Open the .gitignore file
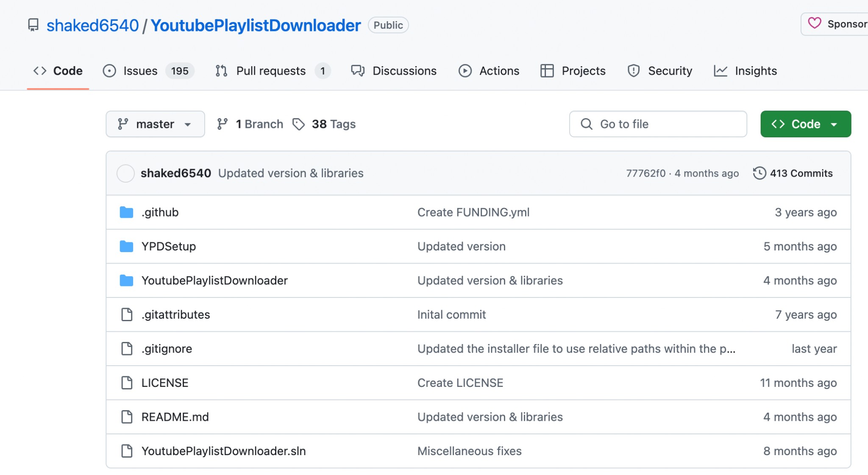This screenshot has height=475, width=868. (x=167, y=349)
